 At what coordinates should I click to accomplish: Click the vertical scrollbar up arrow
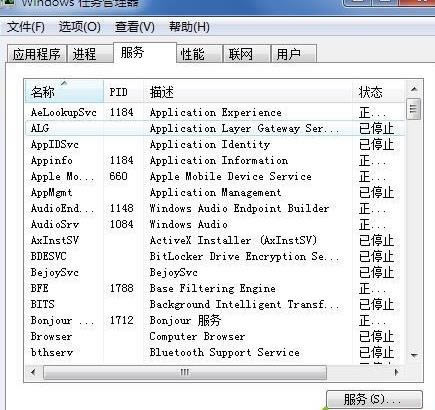click(414, 89)
